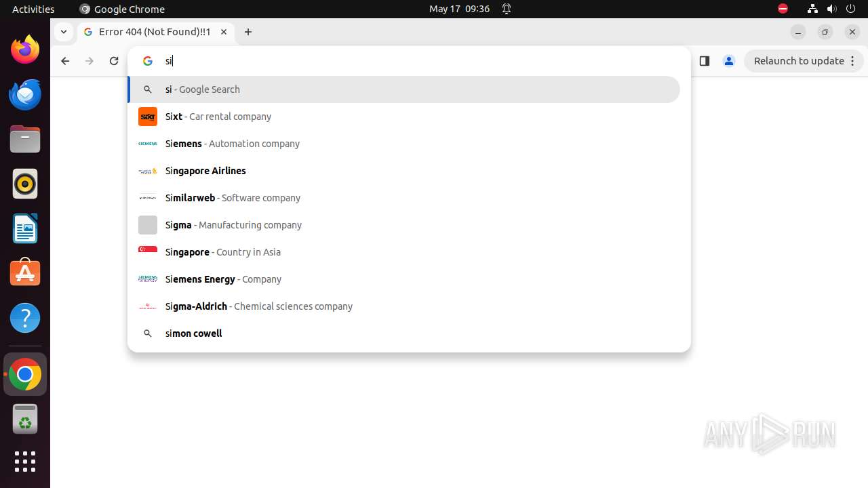Screen dimensions: 868x488
Task: Open the Files manager dock icon
Action: (x=25, y=139)
